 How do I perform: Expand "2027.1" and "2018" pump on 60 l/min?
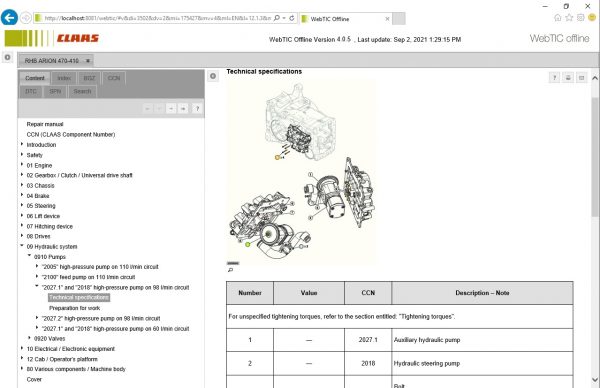point(37,328)
